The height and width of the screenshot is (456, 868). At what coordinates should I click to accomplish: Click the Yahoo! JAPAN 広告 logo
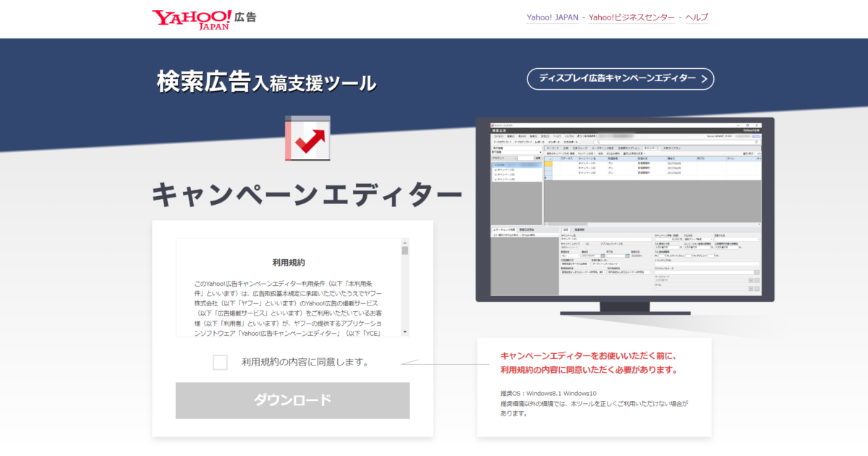click(x=204, y=20)
